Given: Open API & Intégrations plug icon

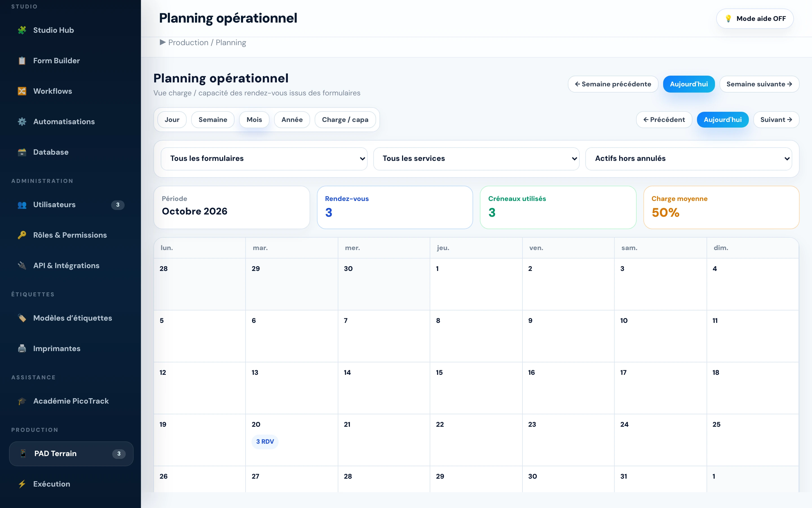Looking at the screenshot, I should pyautogui.click(x=22, y=265).
